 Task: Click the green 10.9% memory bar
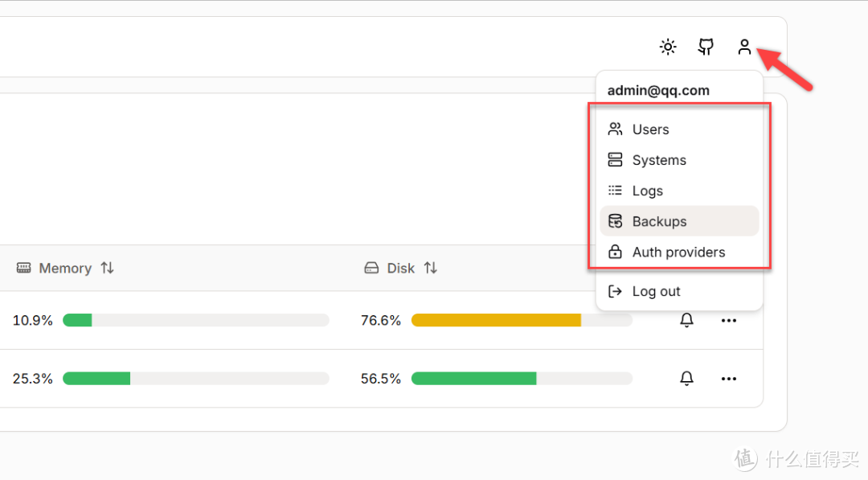click(78, 320)
